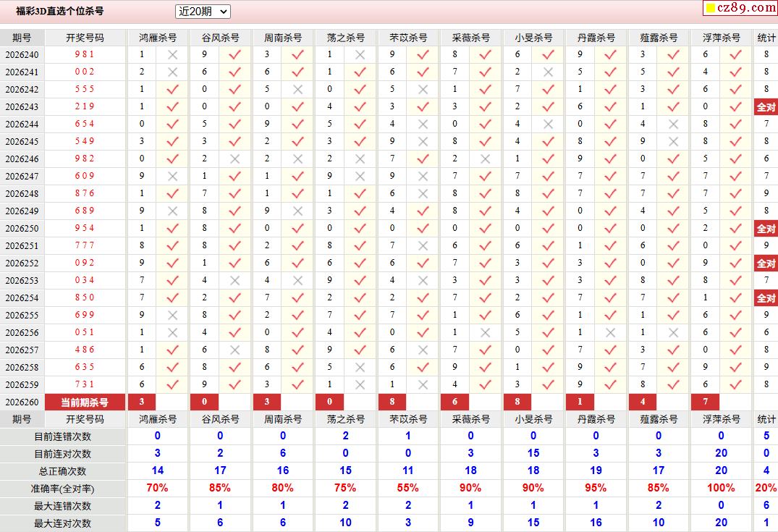Click period number 2026250 in the list
This screenshot has height=532, width=778.
click(22, 228)
